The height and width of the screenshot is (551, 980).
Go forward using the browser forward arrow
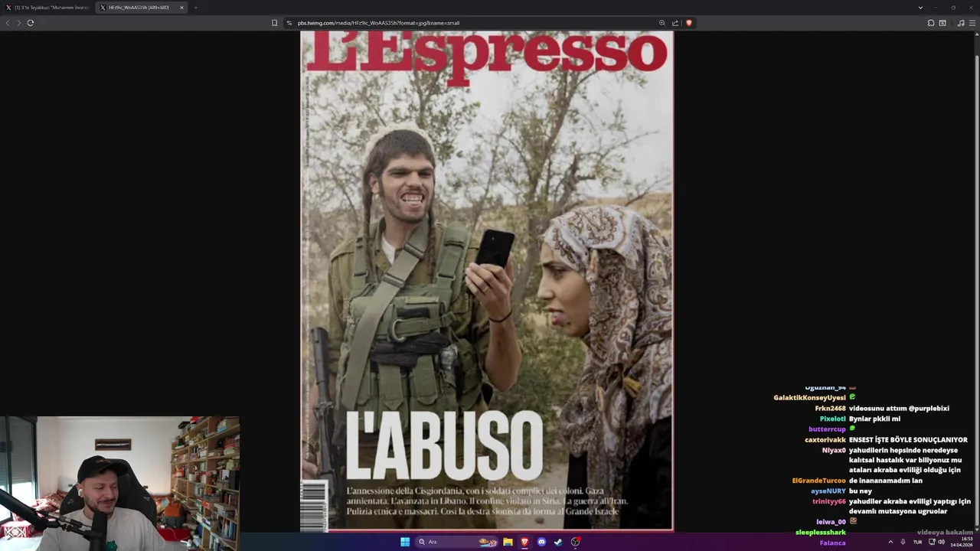pos(19,23)
